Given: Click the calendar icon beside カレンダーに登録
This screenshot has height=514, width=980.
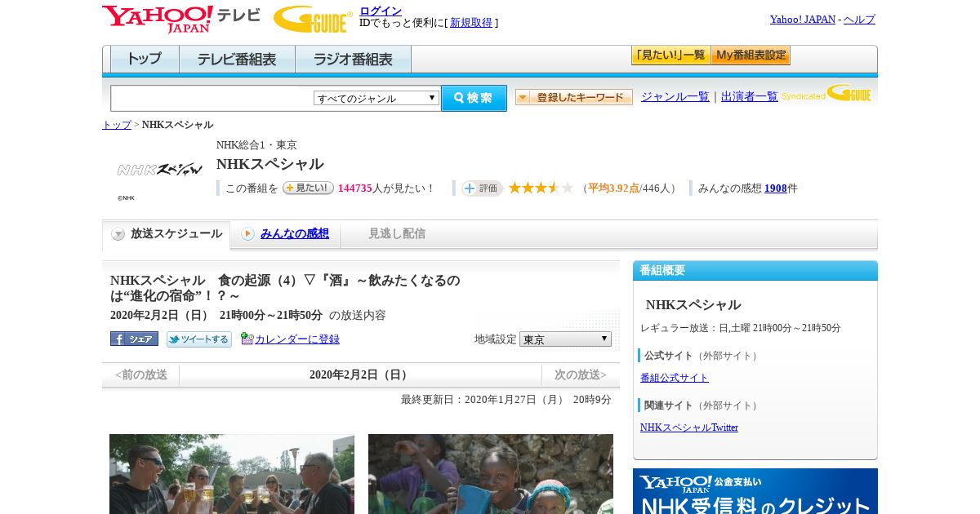Looking at the screenshot, I should pyautogui.click(x=247, y=339).
